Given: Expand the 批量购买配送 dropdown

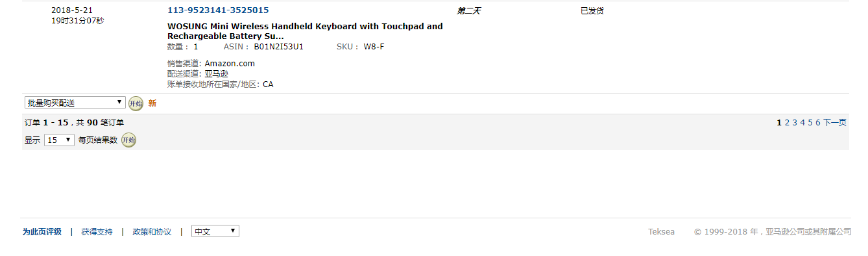Looking at the screenshot, I should pos(75,103).
